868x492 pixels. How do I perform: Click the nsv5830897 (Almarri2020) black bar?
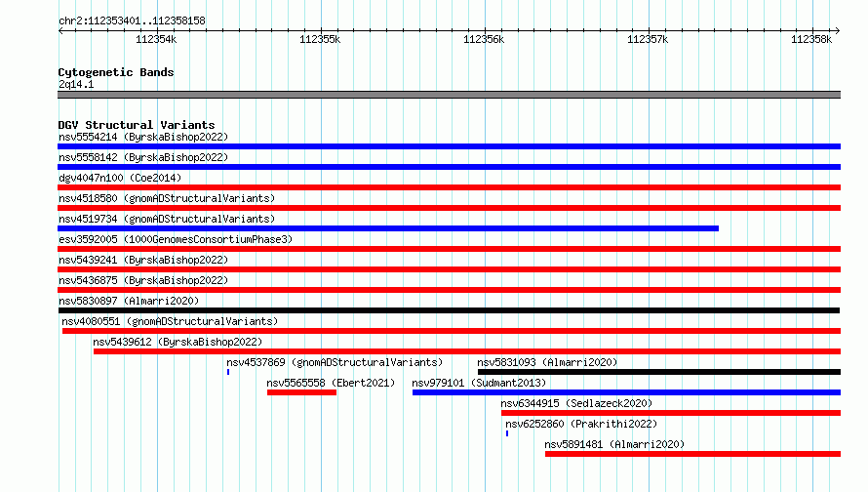tap(449, 310)
